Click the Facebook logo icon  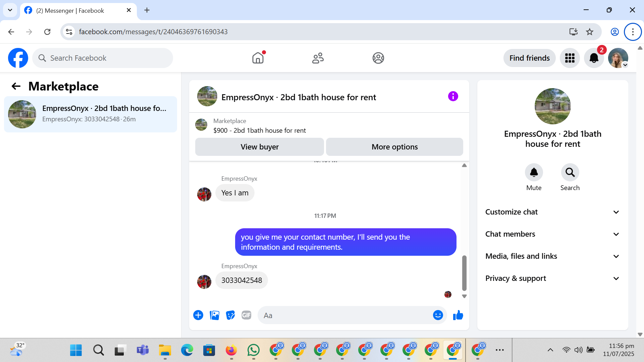coord(18,58)
